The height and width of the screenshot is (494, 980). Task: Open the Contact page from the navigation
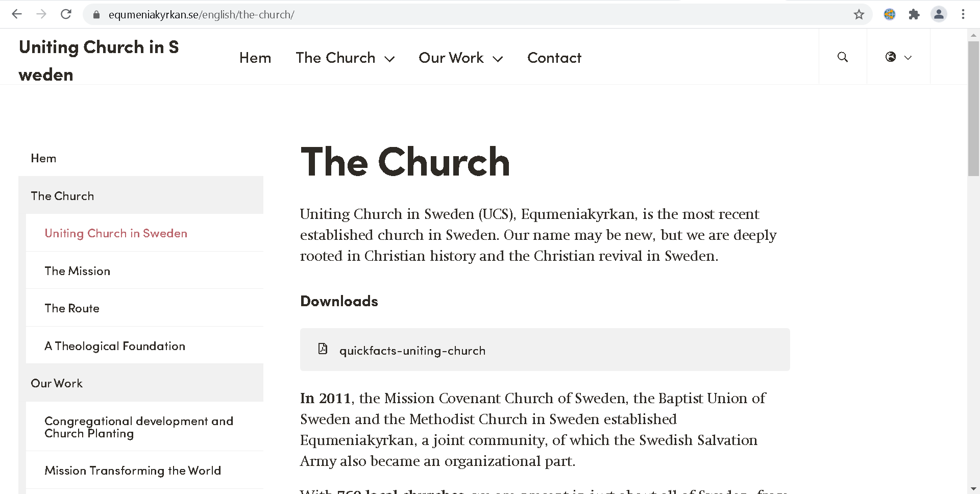click(554, 58)
